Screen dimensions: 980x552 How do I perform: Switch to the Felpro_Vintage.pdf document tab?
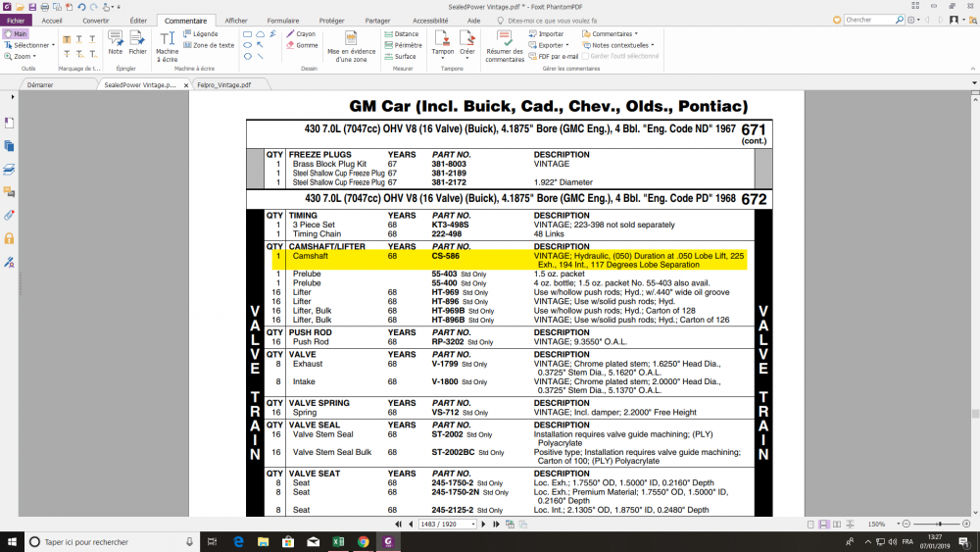pos(224,84)
